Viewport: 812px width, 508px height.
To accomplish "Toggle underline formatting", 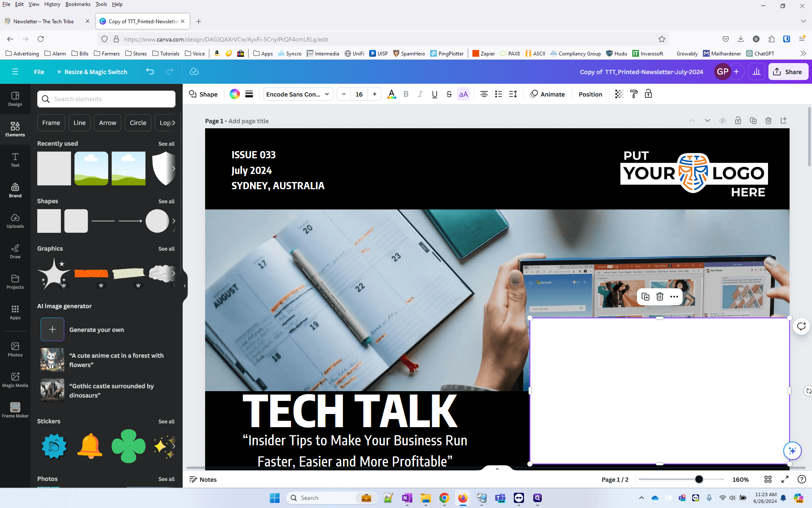I will (435, 94).
